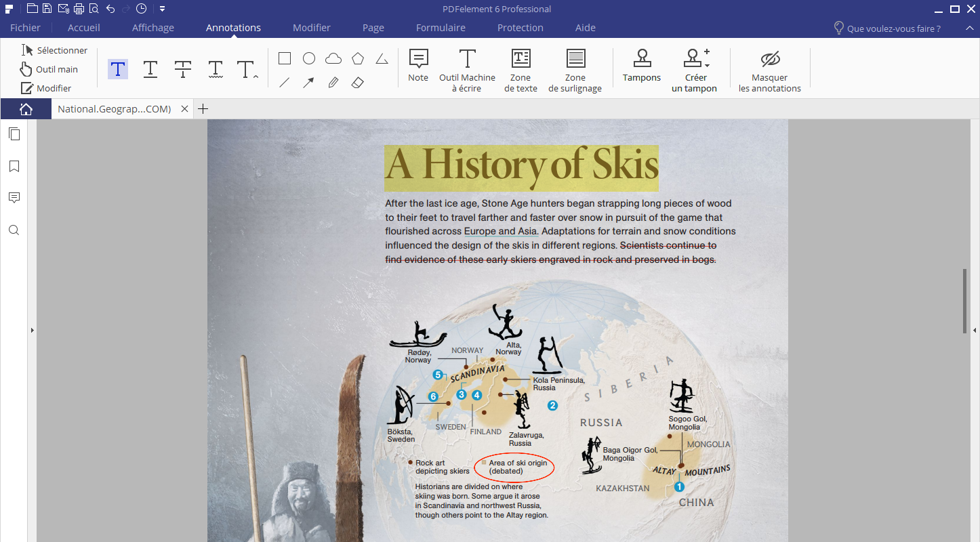
Task: Select the Polygon shape tool
Action: pos(358,59)
